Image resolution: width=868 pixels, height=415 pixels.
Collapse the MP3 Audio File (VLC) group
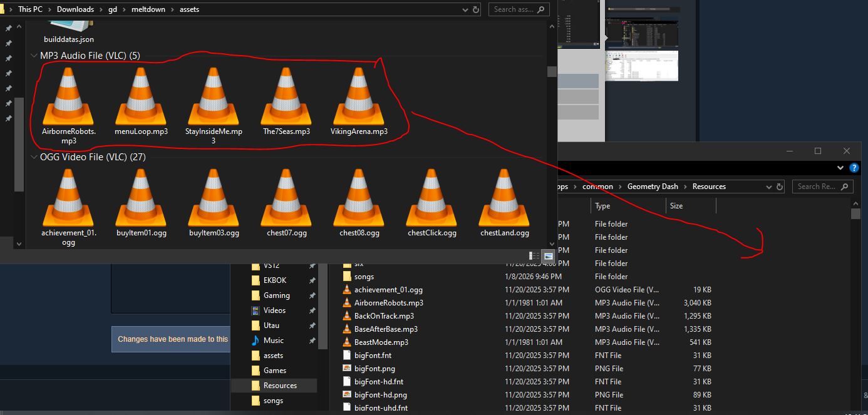pyautogui.click(x=34, y=56)
